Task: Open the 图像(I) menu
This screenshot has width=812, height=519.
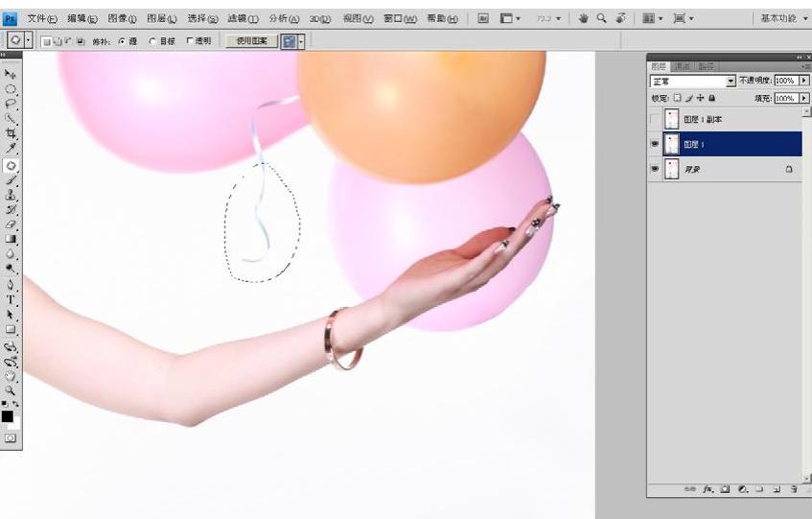Action: (122, 18)
